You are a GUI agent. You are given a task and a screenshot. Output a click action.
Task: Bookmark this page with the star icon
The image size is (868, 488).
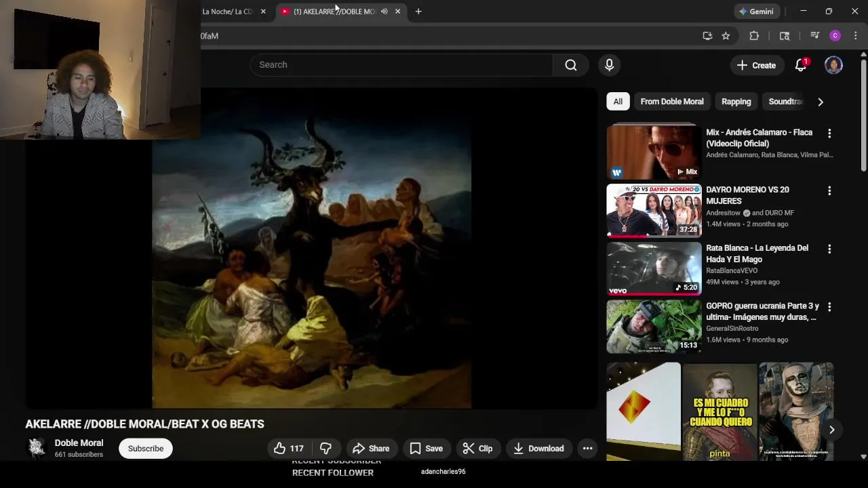(x=726, y=36)
